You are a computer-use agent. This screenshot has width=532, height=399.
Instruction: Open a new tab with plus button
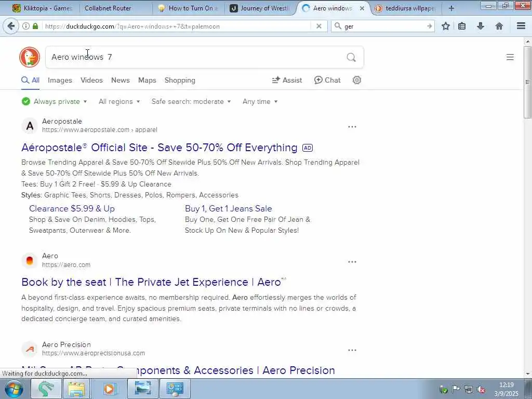pyautogui.click(x=451, y=8)
